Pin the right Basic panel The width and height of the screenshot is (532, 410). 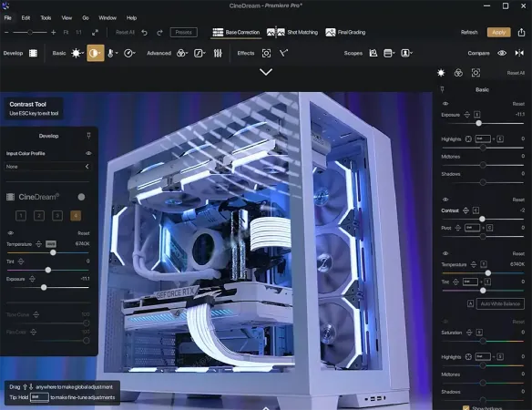[x=442, y=89]
